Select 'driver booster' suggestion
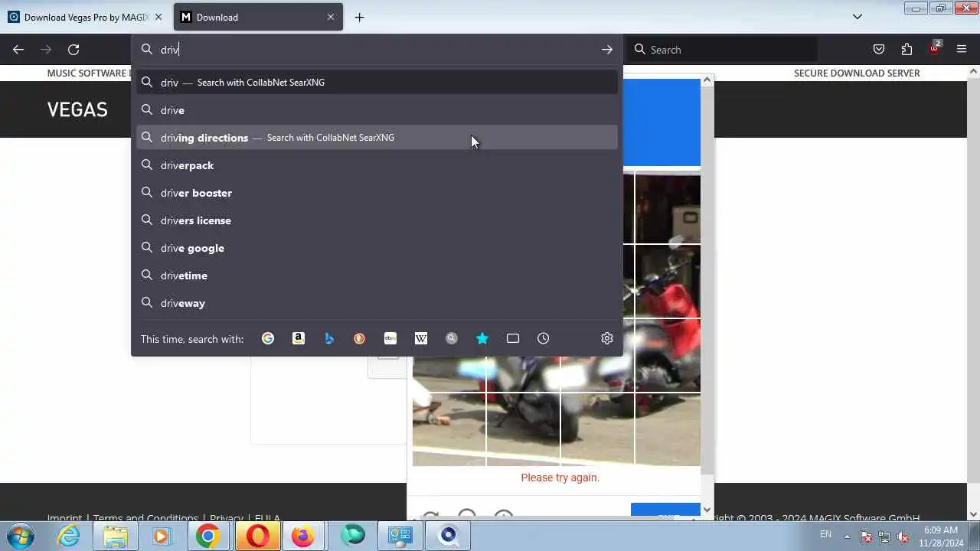 tap(377, 193)
